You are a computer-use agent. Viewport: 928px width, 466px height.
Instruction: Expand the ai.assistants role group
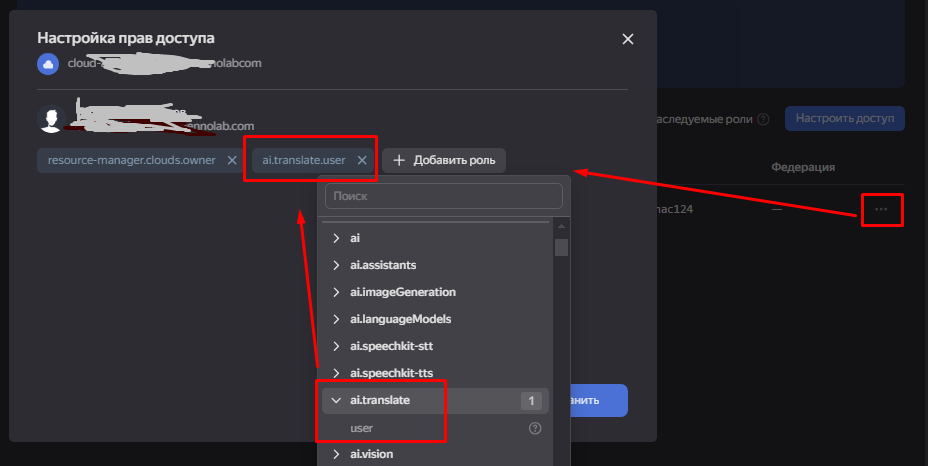[x=337, y=265]
